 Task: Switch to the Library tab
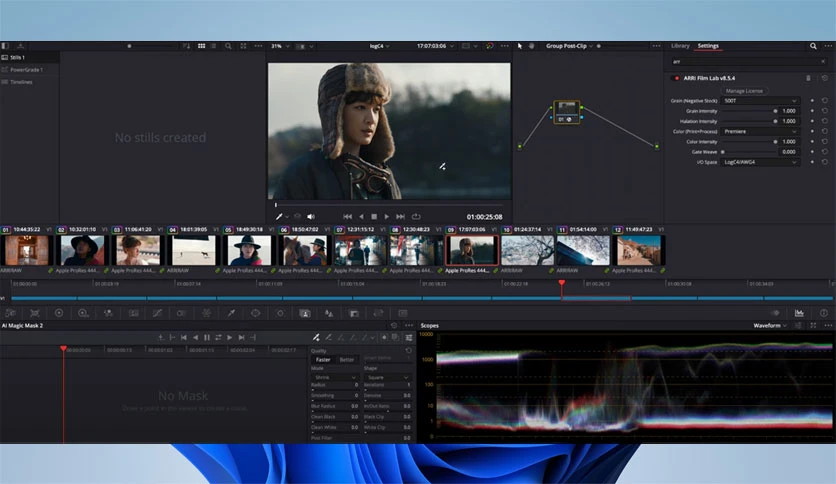680,46
